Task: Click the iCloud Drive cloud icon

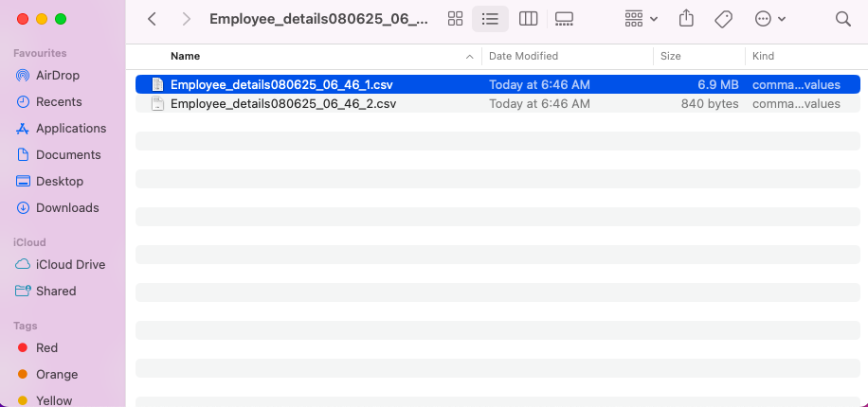Action: coord(23,264)
